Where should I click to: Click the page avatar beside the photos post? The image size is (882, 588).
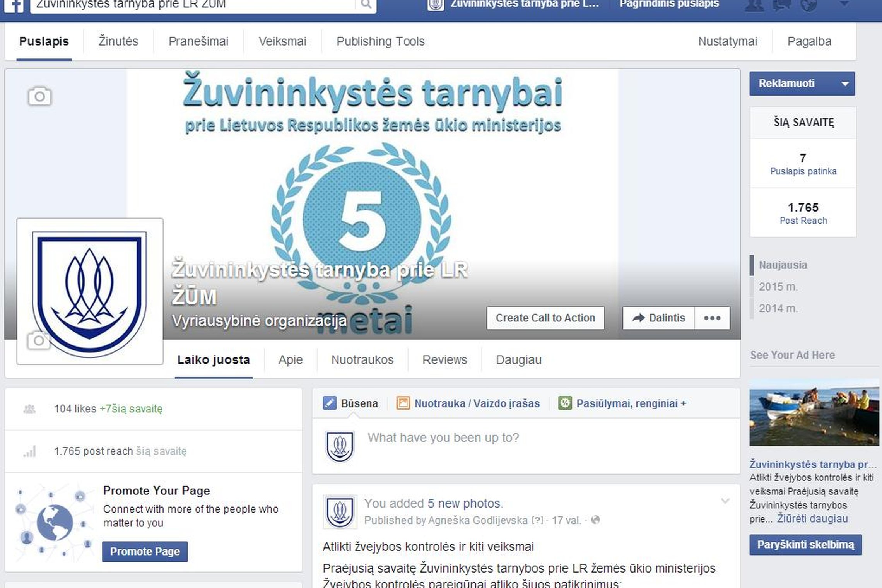(x=340, y=512)
